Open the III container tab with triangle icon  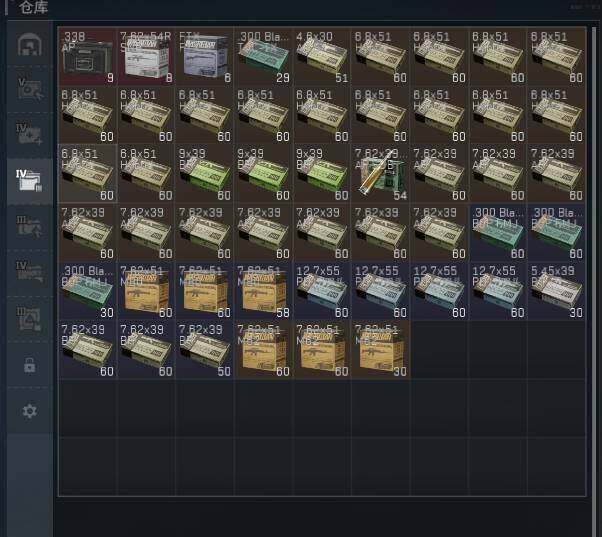tap(30, 319)
